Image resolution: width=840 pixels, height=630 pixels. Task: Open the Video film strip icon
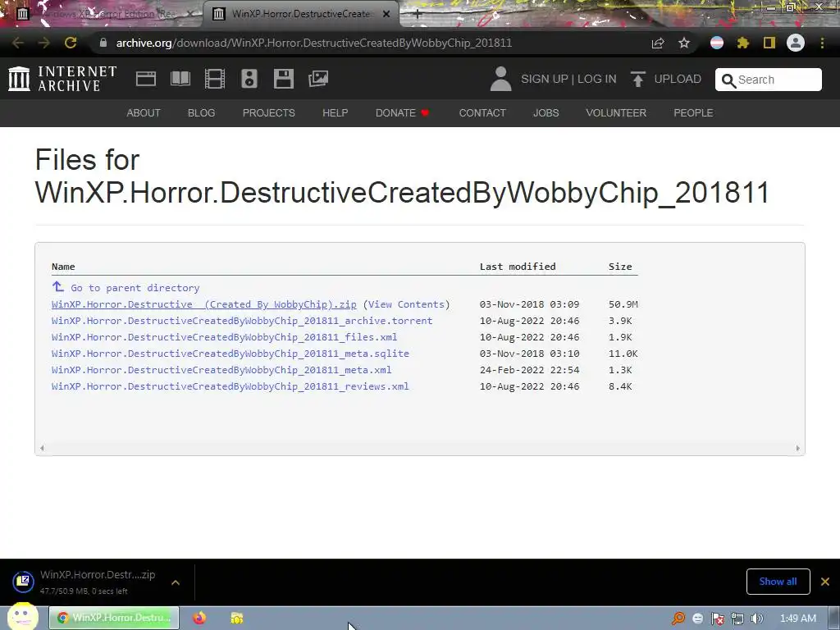215,79
